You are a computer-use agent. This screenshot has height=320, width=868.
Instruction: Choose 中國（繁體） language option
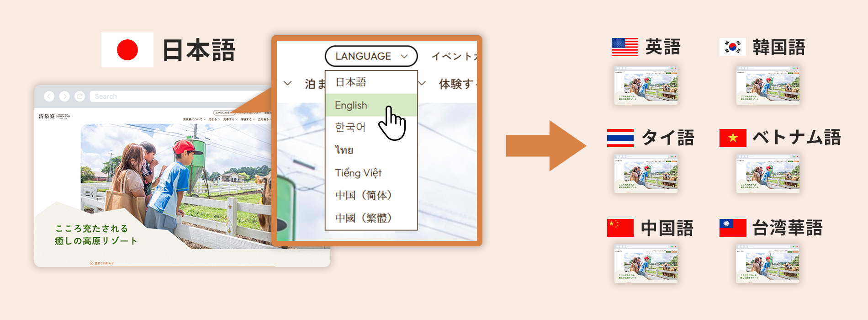pyautogui.click(x=371, y=218)
